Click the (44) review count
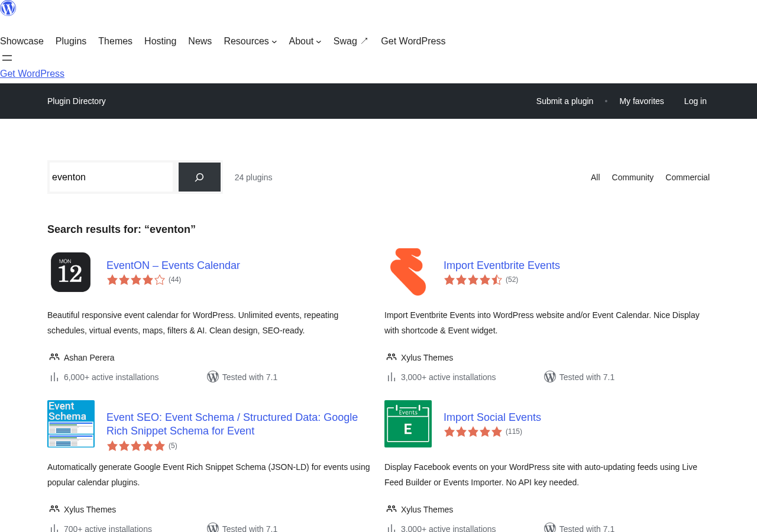The height and width of the screenshot is (532, 757). [x=175, y=280]
